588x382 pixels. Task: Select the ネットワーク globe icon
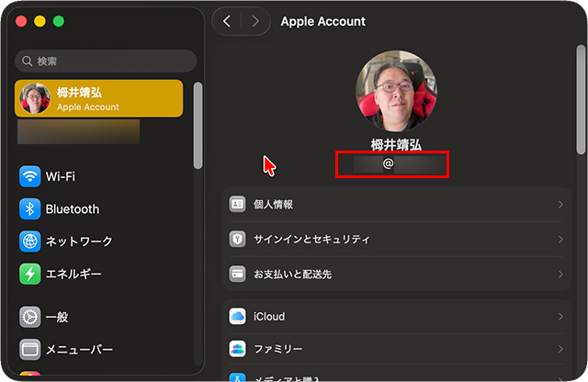point(30,242)
